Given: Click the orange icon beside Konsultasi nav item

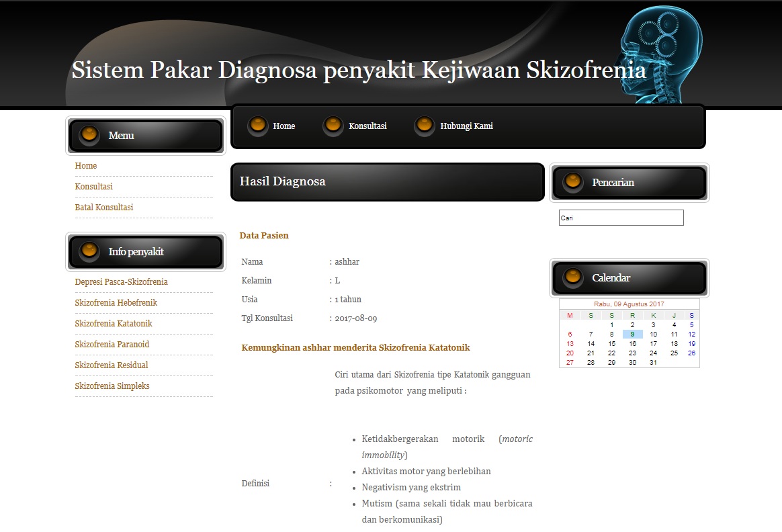Looking at the screenshot, I should click(x=333, y=125).
